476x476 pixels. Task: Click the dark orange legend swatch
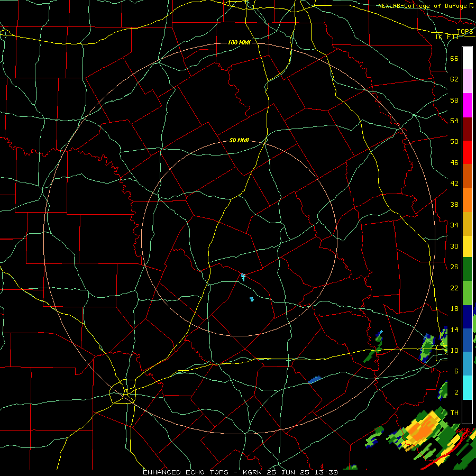click(x=467, y=176)
